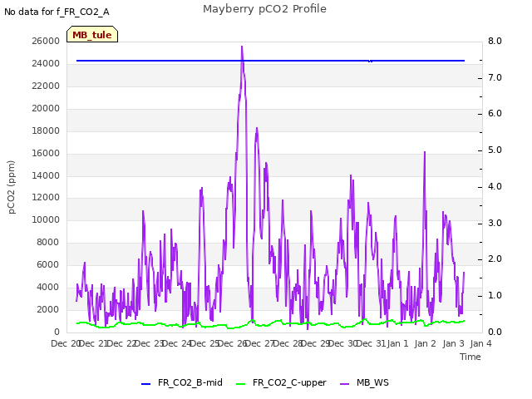Click the 16000 y-axis tick label

[x=46, y=153]
